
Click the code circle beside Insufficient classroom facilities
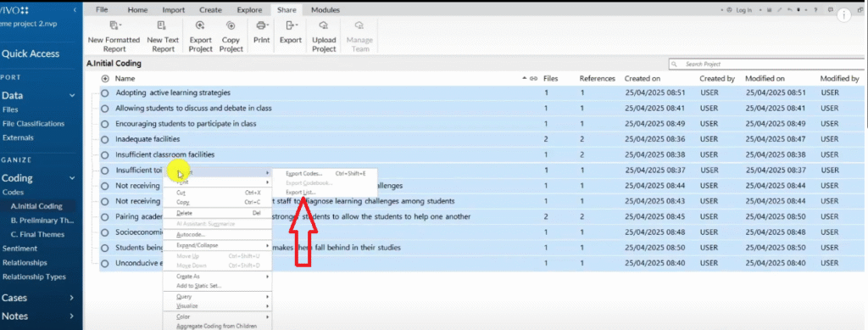104,155
